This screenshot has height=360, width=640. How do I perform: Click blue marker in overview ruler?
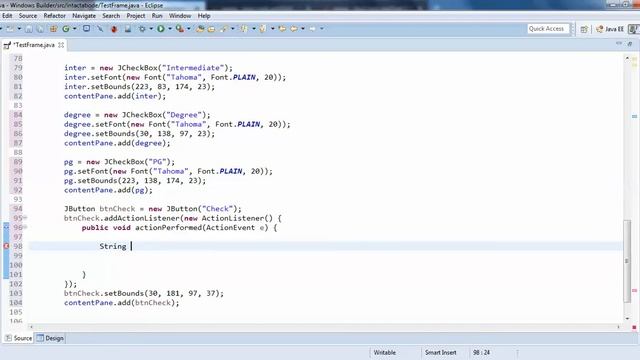pyautogui.click(x=635, y=116)
